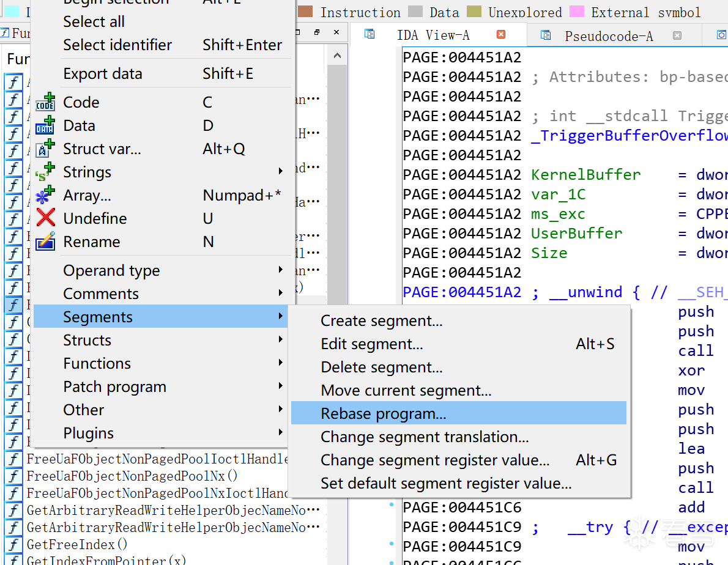Select Rebase program... option
Viewport: 728px width, 565px height.
pos(459,413)
